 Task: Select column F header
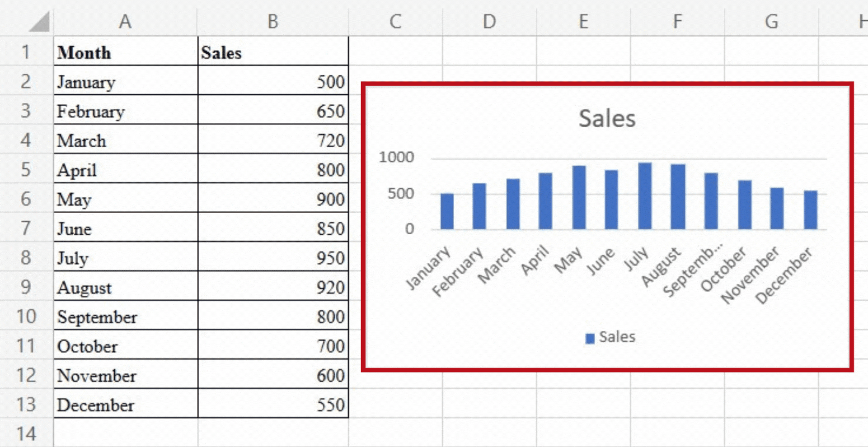click(677, 21)
